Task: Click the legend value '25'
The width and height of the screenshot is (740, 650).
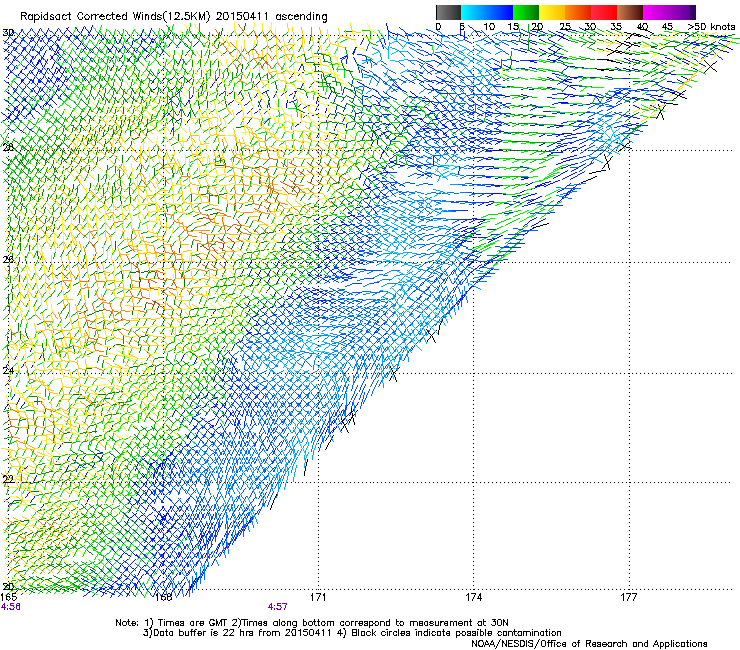Action: point(564,27)
